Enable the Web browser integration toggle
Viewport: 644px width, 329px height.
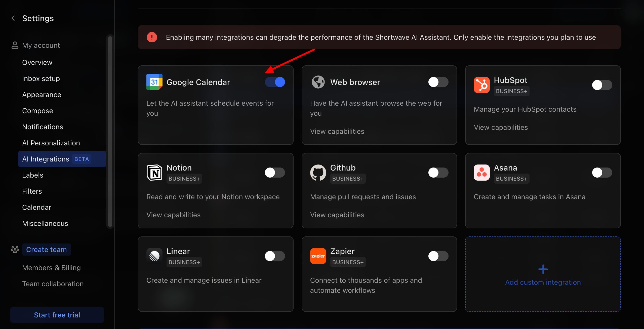(x=438, y=82)
